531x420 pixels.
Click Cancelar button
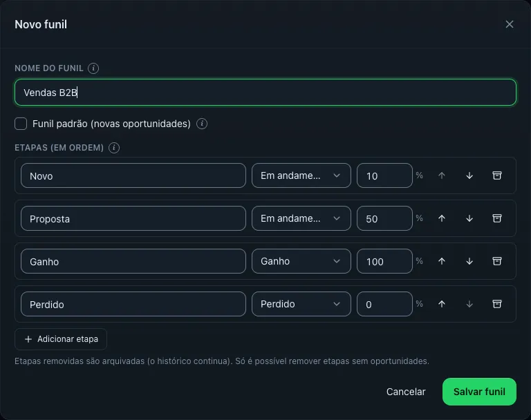click(x=406, y=392)
